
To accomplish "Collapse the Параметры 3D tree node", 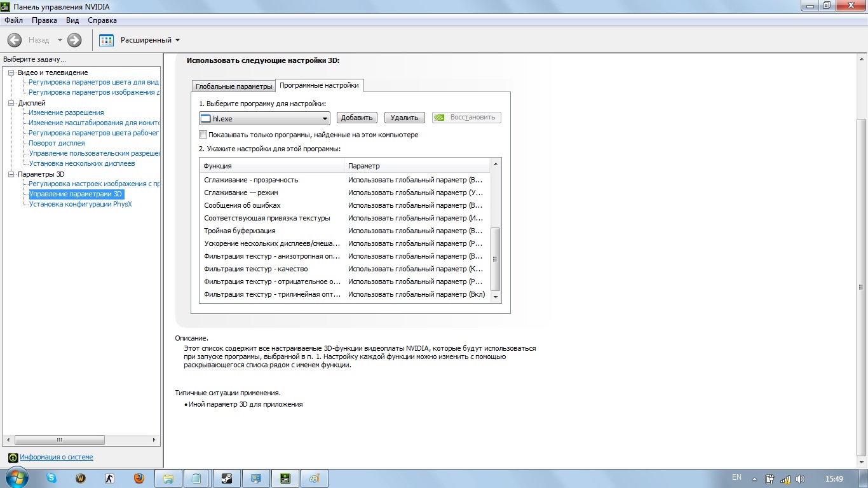I will (x=11, y=174).
